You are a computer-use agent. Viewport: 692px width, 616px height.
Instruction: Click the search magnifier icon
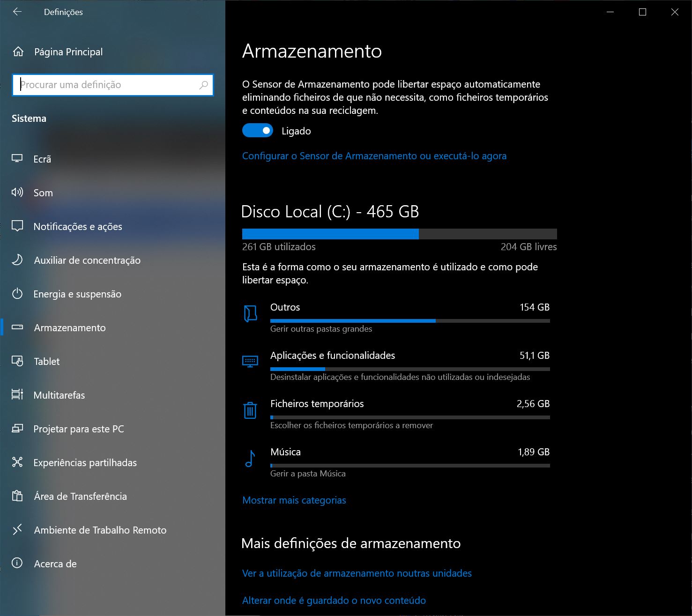(203, 85)
